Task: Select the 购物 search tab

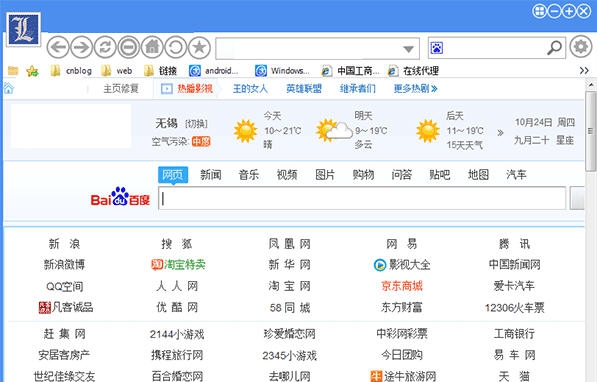Action: (x=363, y=175)
